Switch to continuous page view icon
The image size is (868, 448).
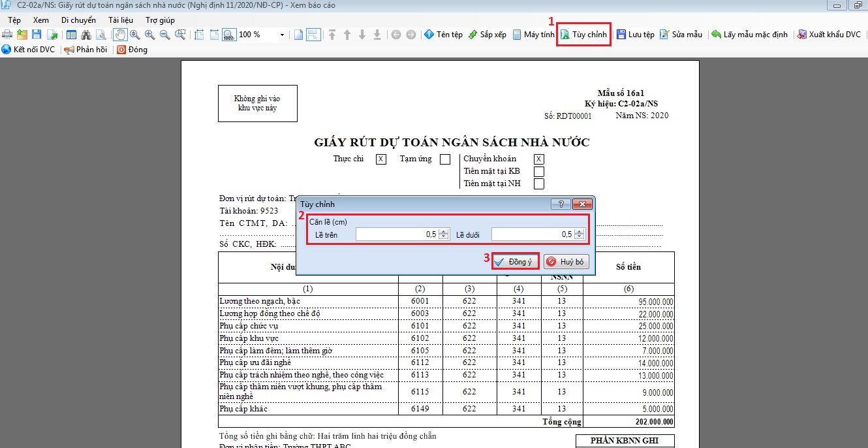coord(313,35)
